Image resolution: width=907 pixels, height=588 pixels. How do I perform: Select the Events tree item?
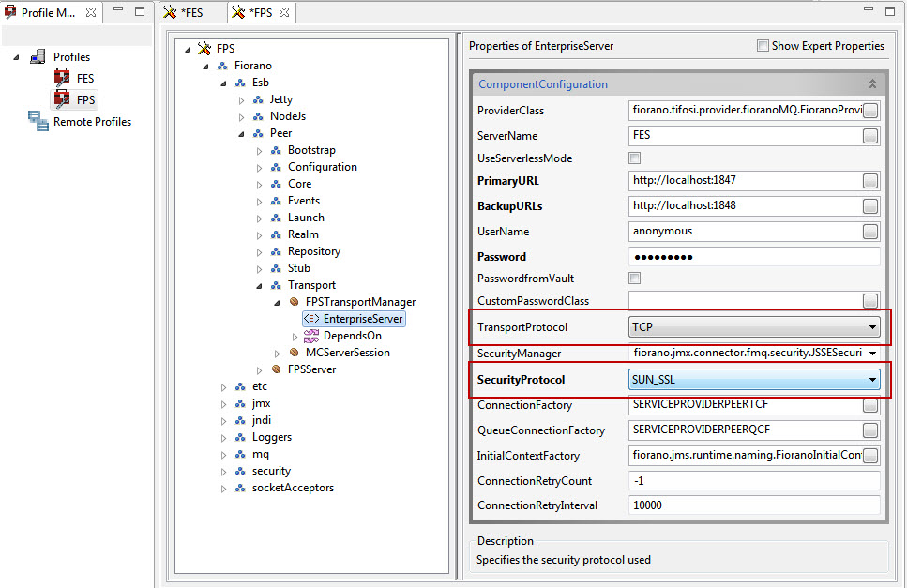coord(304,201)
